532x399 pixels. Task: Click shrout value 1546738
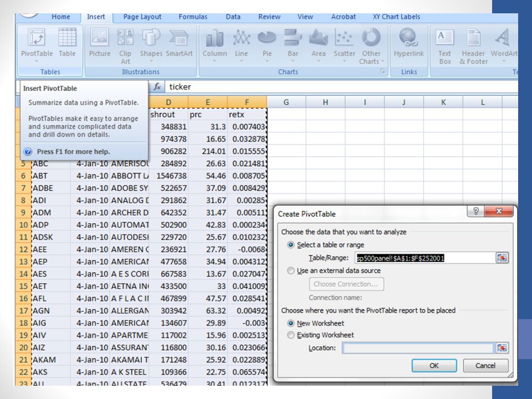(x=168, y=176)
